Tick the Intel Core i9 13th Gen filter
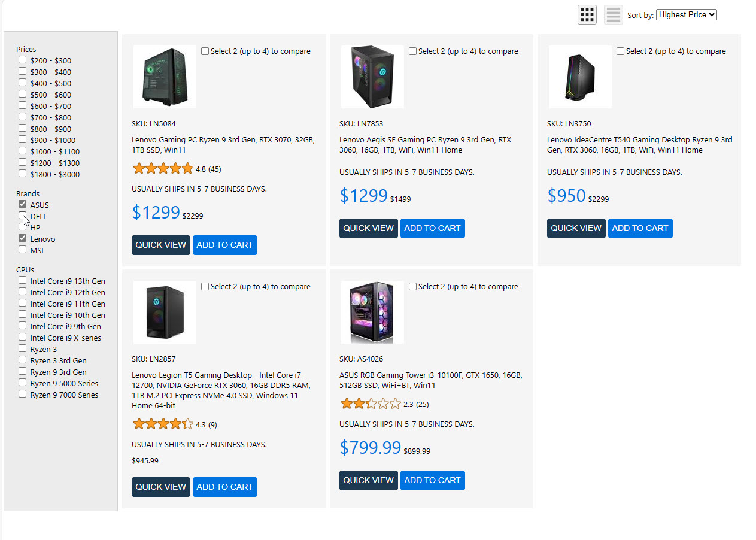The height and width of the screenshot is (540, 756). point(23,280)
